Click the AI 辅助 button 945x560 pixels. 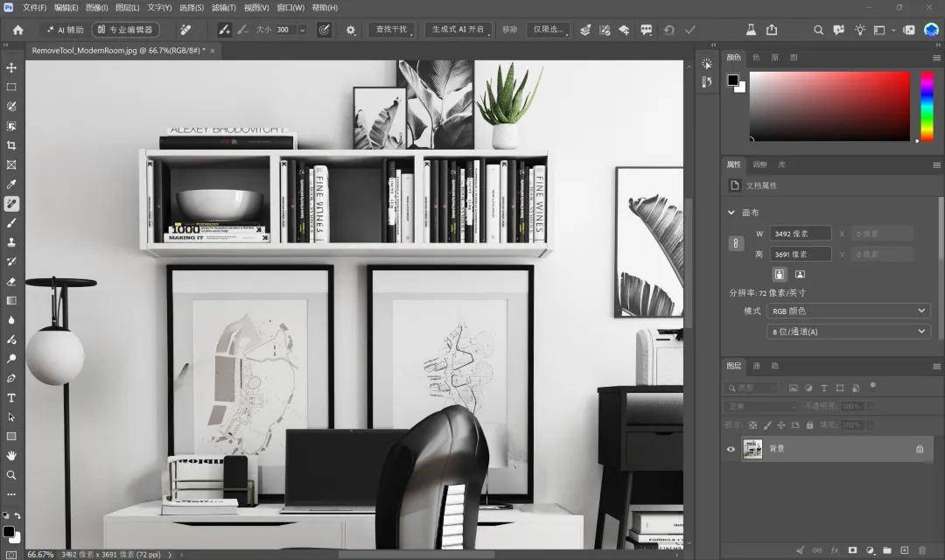66,30
